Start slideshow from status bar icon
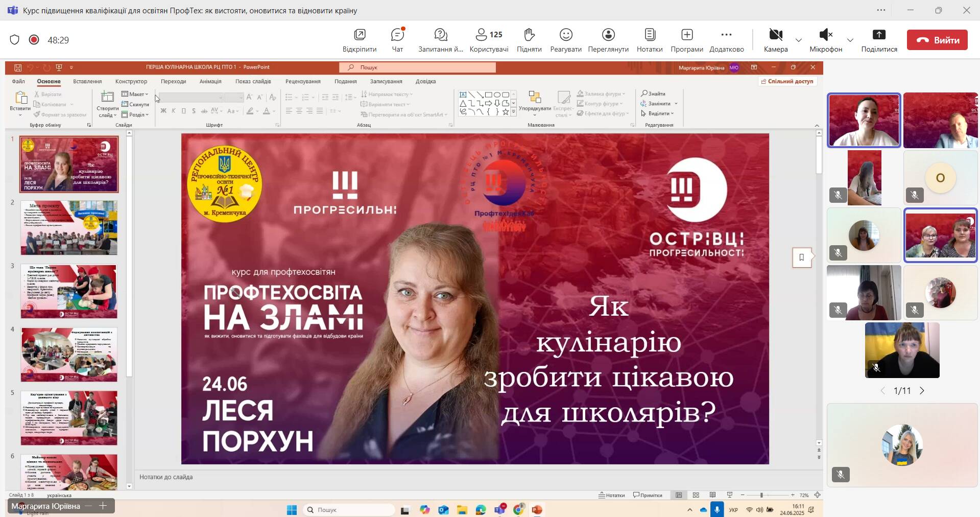 pos(730,495)
